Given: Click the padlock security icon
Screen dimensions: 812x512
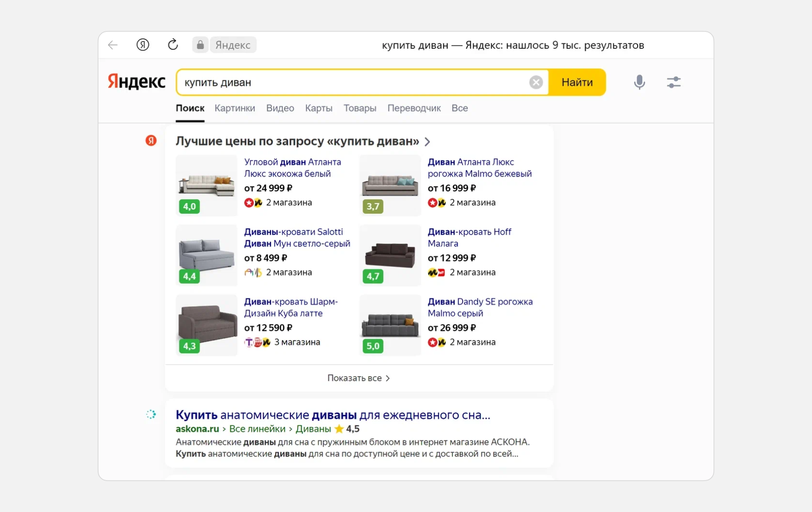Looking at the screenshot, I should (200, 45).
